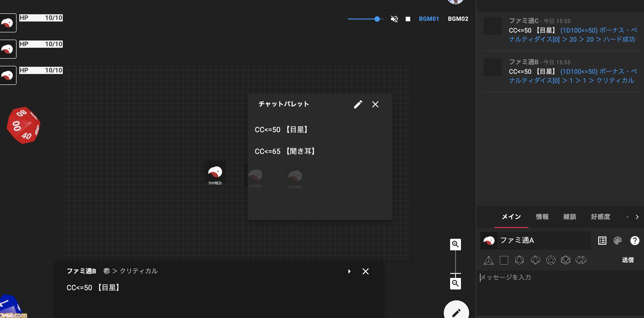Select the BGM01 track
Image resolution: width=644 pixels, height=318 pixels.
pyautogui.click(x=429, y=19)
